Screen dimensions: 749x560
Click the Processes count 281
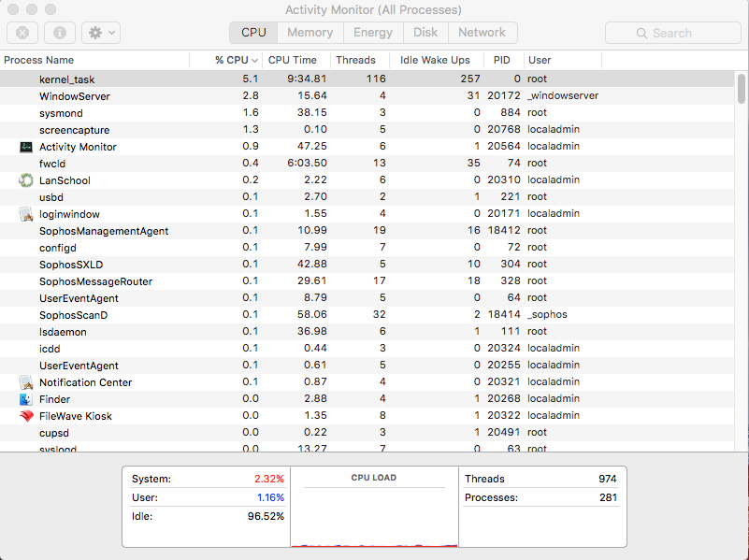click(608, 497)
